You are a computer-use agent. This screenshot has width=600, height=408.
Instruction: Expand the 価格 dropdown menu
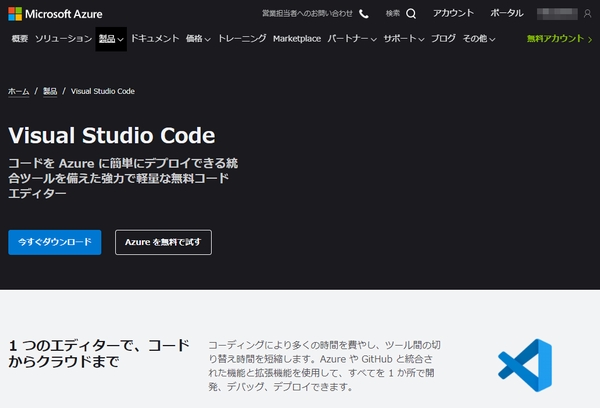point(198,39)
